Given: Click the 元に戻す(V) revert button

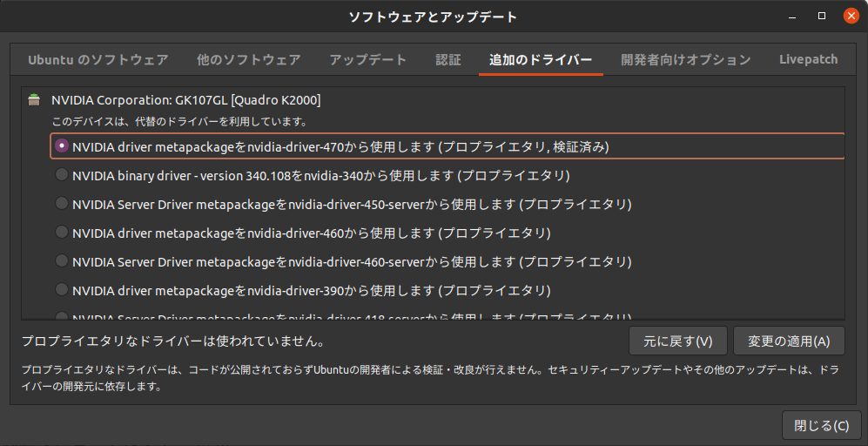Looking at the screenshot, I should click(677, 341).
